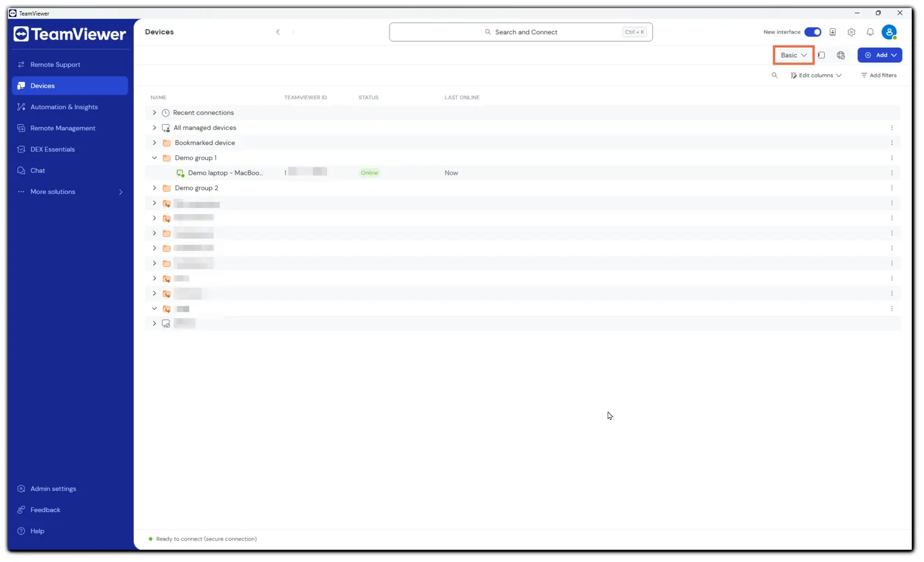The image size is (924, 562).
Task: Click the Add filters button
Action: coord(879,75)
